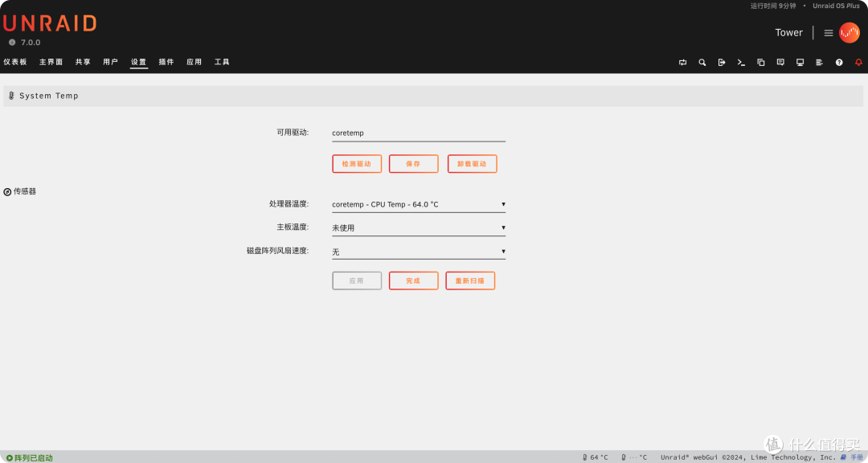Click the 处理器温度 label
The image size is (868, 463).
coord(289,204)
